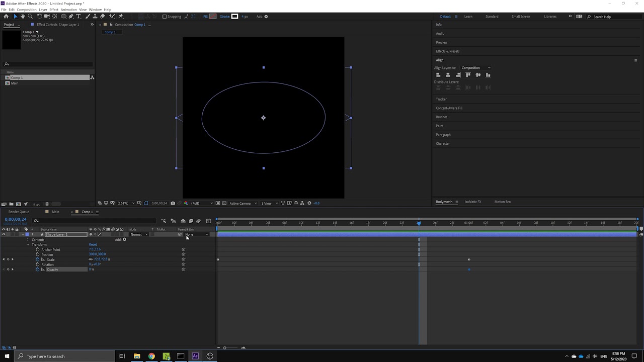Expand the Effects & Presets panel
The height and width of the screenshot is (362, 644).
pos(447,51)
